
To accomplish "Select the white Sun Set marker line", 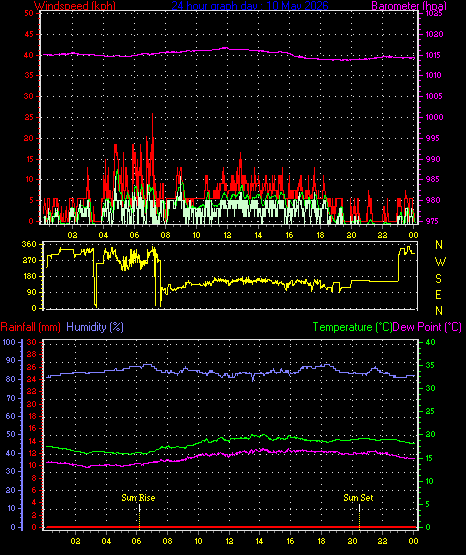I will [359, 508].
